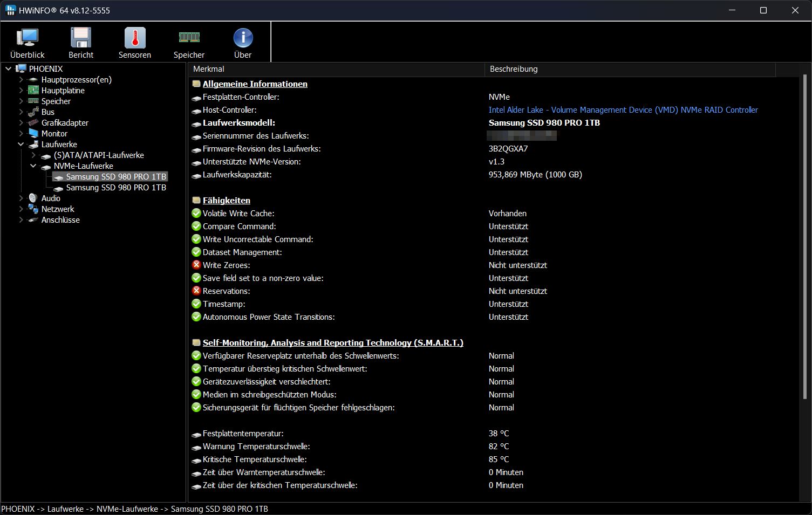Click the Speicher RAM icon in tree
The height and width of the screenshot is (515, 812).
[33, 101]
